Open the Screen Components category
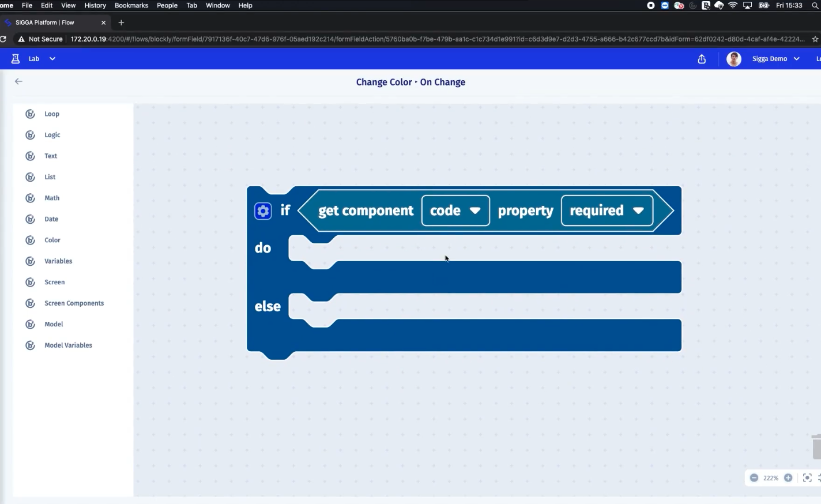Image resolution: width=821 pixels, height=504 pixels. tap(74, 303)
